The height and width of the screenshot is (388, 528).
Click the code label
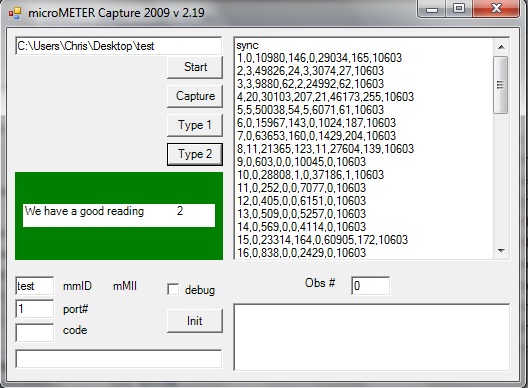pyautogui.click(x=75, y=330)
